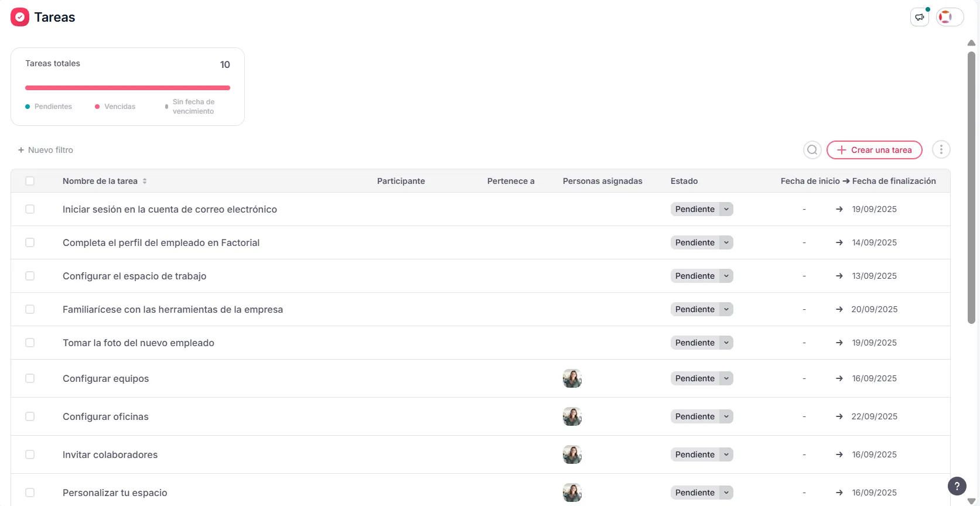The height and width of the screenshot is (506, 980).
Task: Open the help question mark button
Action: [957, 486]
